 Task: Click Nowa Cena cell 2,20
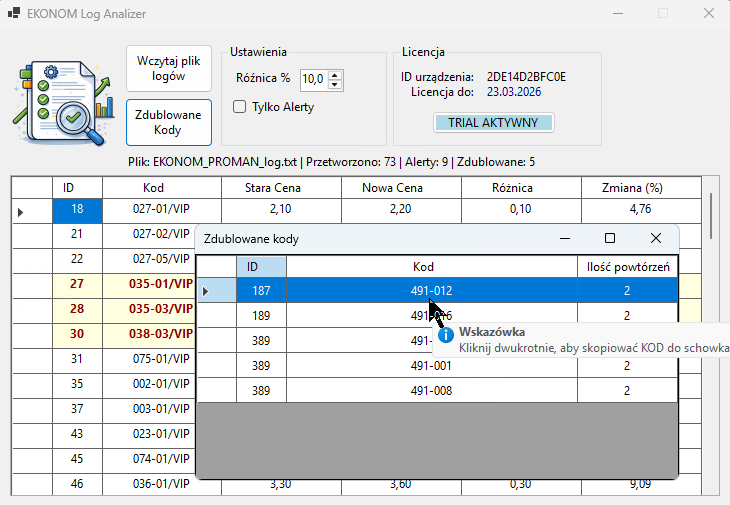coord(401,211)
